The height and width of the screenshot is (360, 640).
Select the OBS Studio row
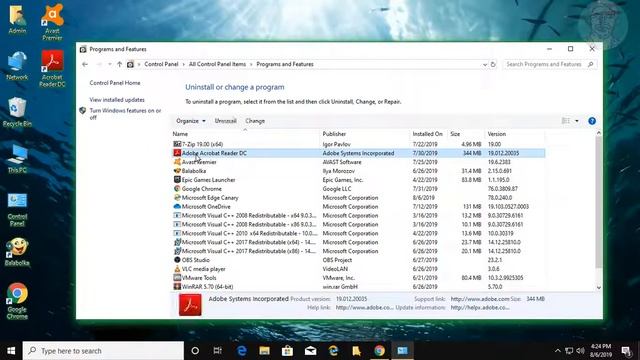tap(358, 260)
